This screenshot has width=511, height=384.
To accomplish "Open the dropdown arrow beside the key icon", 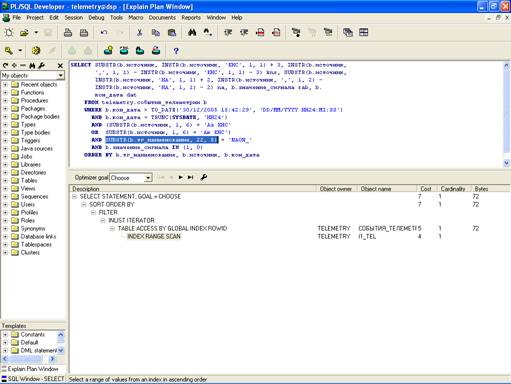I will pyautogui.click(x=20, y=51).
